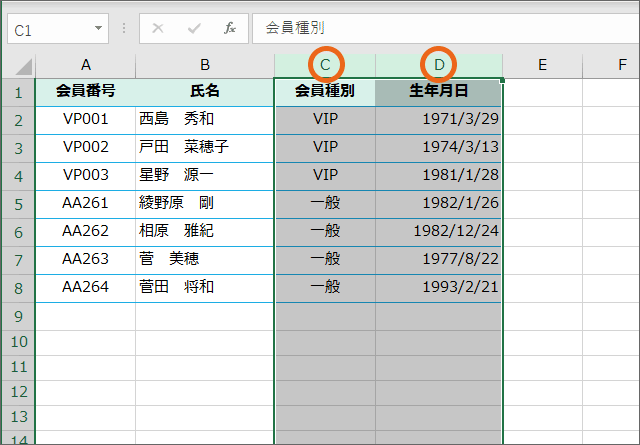Click the date cell 1981/1/28
Screen dimensions: 640x445
tap(439, 177)
